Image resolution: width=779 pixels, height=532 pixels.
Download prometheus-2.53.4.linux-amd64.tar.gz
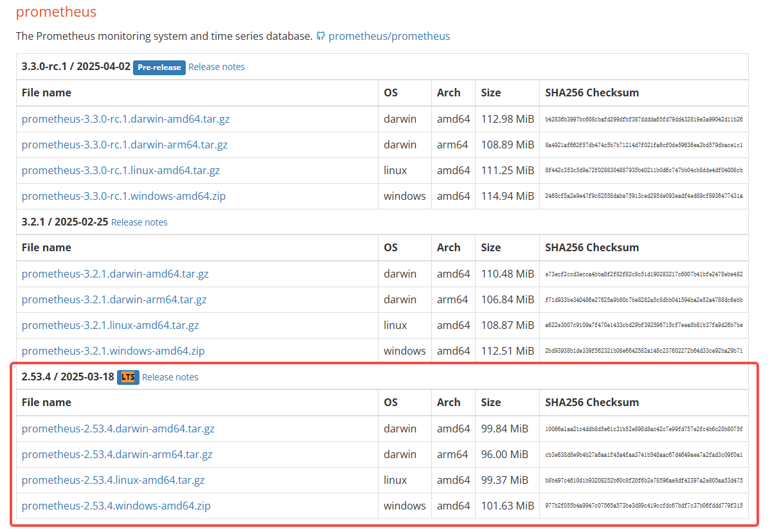[x=113, y=480]
